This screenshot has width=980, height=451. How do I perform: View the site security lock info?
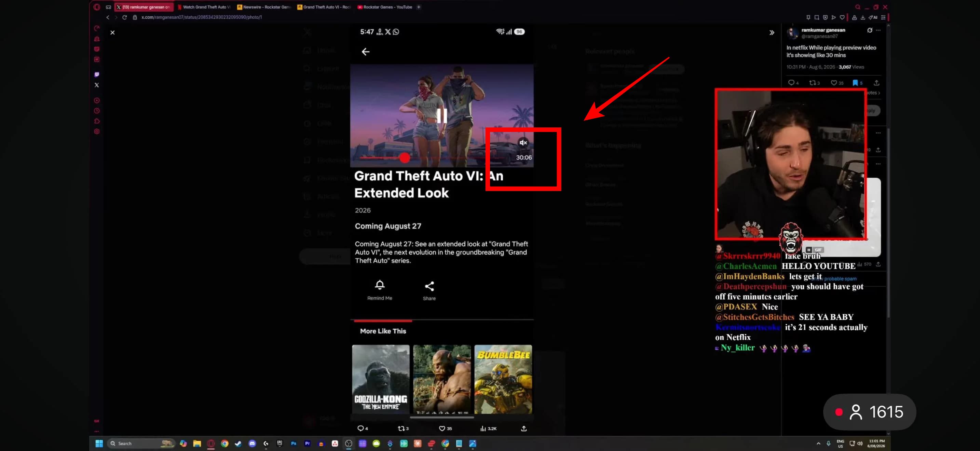point(135,17)
